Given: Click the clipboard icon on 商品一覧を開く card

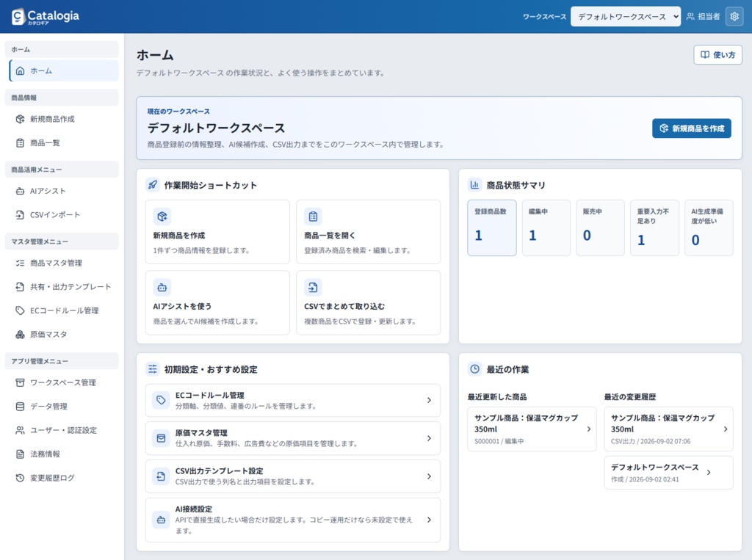Looking at the screenshot, I should click(x=313, y=217).
